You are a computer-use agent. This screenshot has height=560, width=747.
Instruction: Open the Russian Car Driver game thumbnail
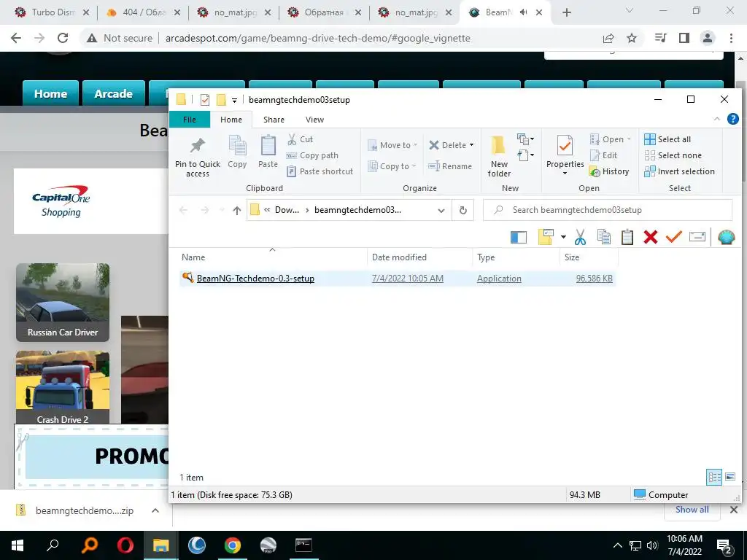point(63,303)
